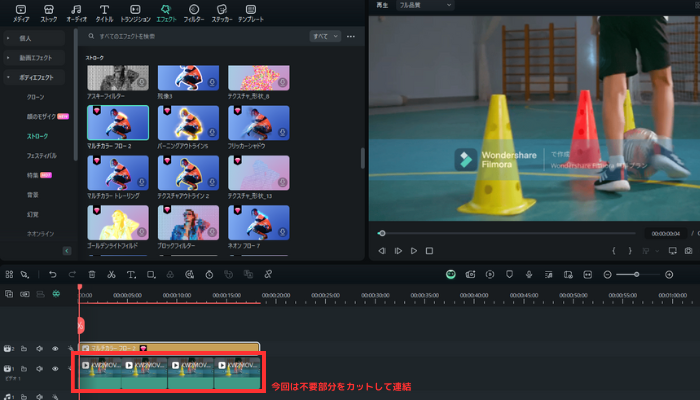The image size is (700, 400).
Task: Open the selection tool dropdown
Action: [x=25, y=275]
